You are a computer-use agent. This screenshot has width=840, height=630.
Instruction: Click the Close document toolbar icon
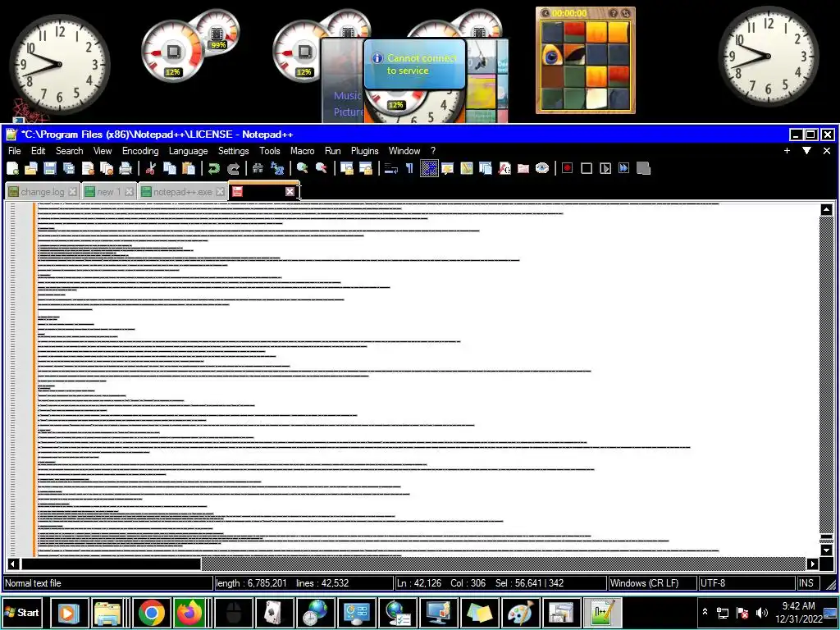[88, 169]
